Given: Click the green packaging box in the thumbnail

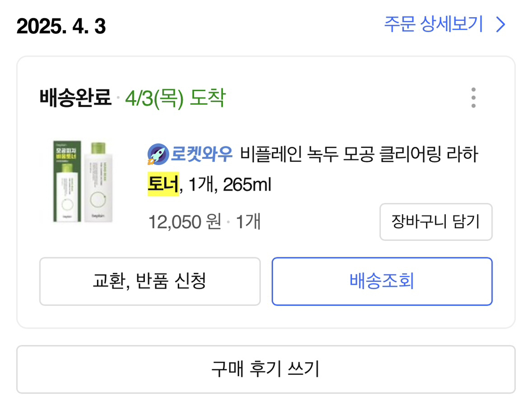Looking at the screenshot, I should click(68, 182).
